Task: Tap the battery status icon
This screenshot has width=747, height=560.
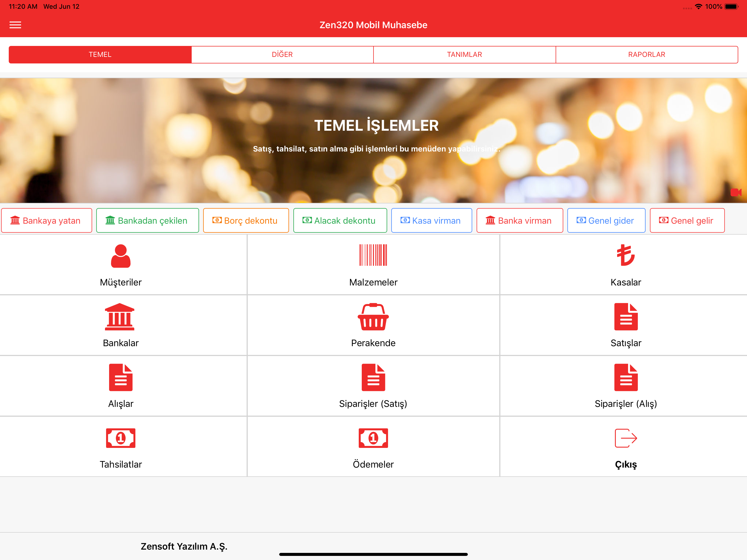Action: tap(731, 6)
